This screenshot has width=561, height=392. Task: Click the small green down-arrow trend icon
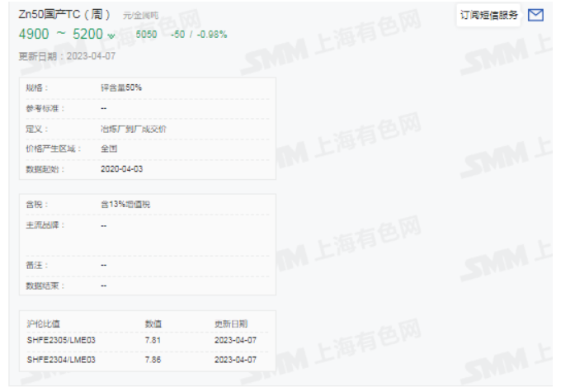click(111, 35)
